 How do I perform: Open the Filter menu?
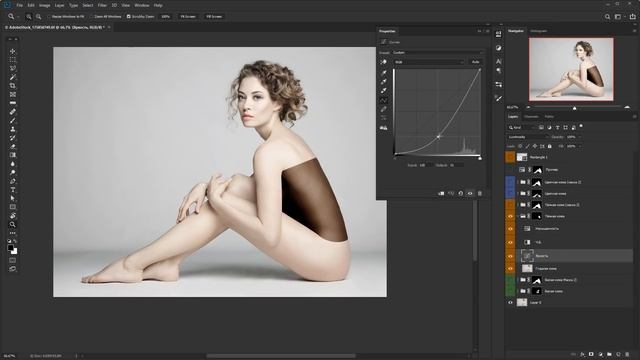[102, 5]
